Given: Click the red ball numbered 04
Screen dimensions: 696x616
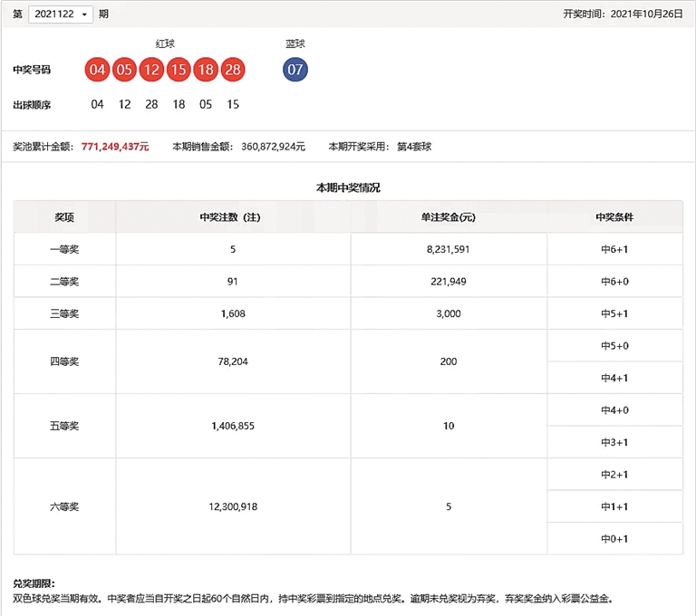Looking at the screenshot, I should 98,70.
